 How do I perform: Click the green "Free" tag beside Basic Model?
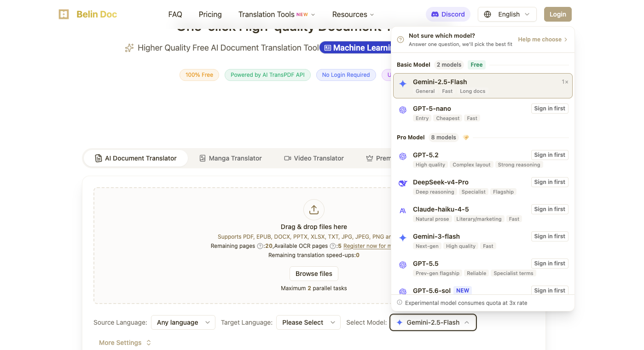click(x=476, y=65)
